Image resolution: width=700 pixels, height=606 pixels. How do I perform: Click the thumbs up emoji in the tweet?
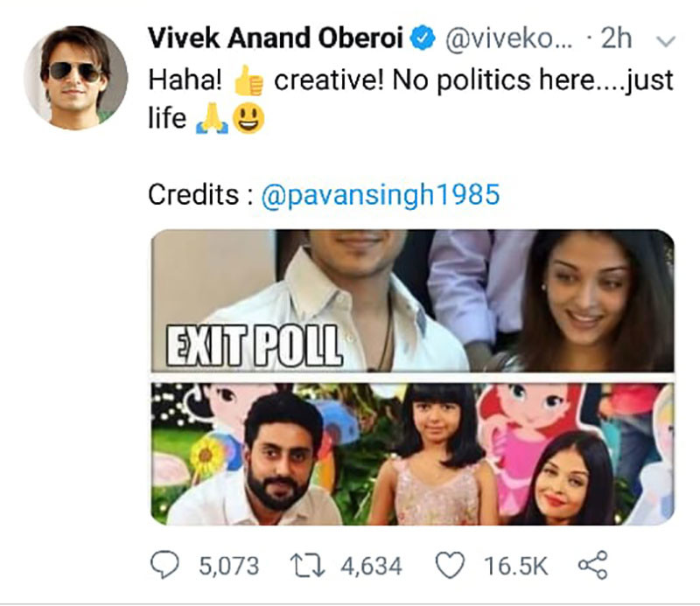[x=248, y=80]
